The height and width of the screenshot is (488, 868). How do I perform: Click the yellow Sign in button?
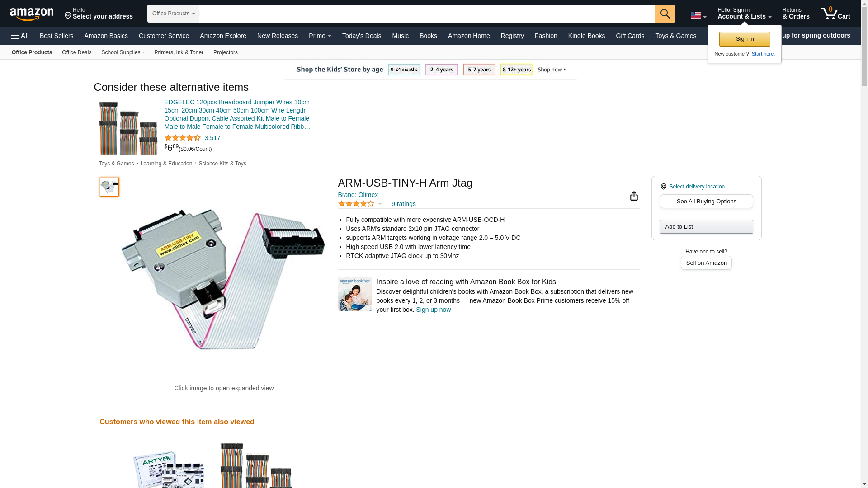pos(745,39)
